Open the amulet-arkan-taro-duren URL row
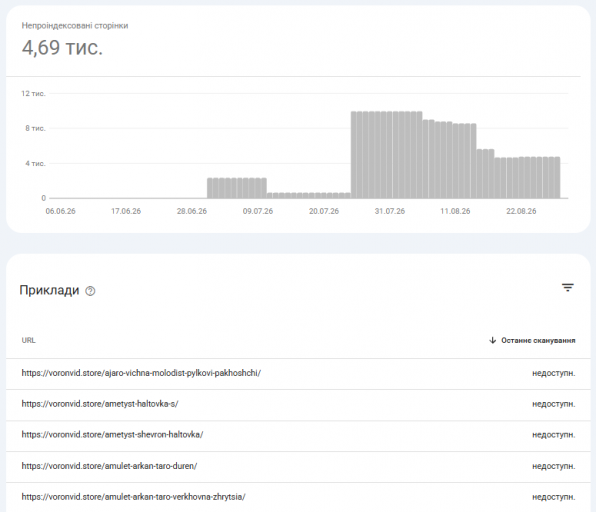Image resolution: width=596 pixels, height=512 pixels. click(x=298, y=467)
